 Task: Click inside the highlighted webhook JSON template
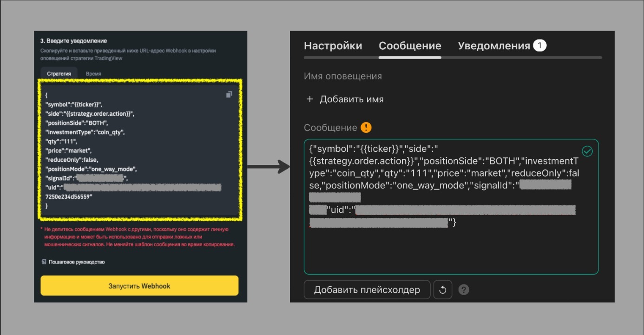point(139,149)
